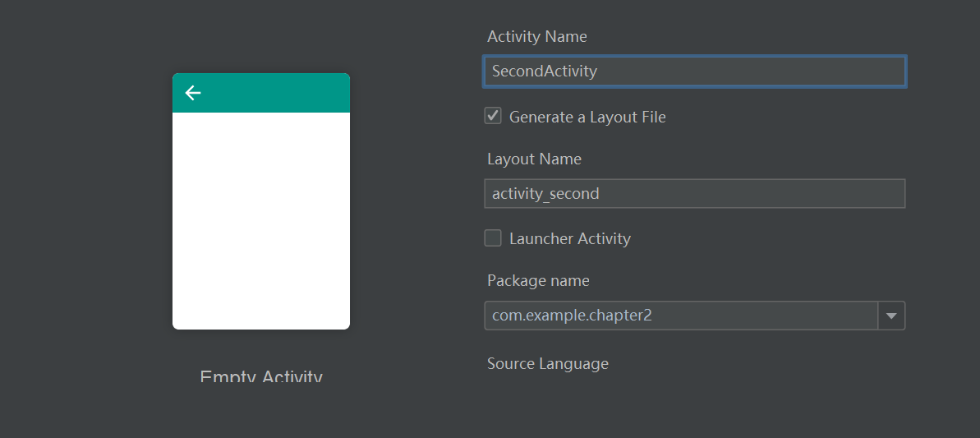Click the 'Launcher Activity' label text
Viewport: 980px width, 438px height.
pos(570,239)
